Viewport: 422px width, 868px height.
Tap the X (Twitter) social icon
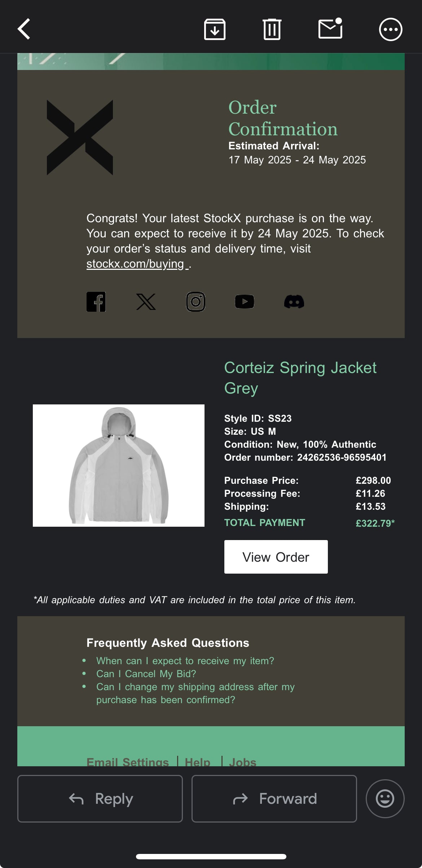tap(146, 302)
